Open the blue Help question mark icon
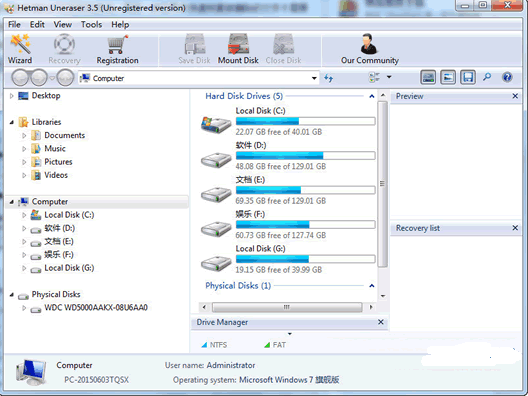The height and width of the screenshot is (396, 528). coord(507,77)
